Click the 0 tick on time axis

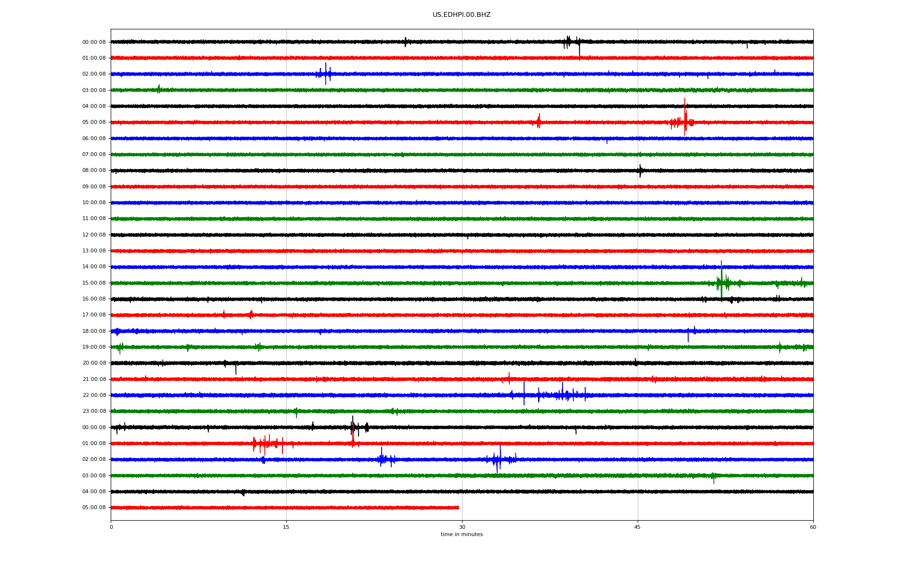click(x=111, y=527)
